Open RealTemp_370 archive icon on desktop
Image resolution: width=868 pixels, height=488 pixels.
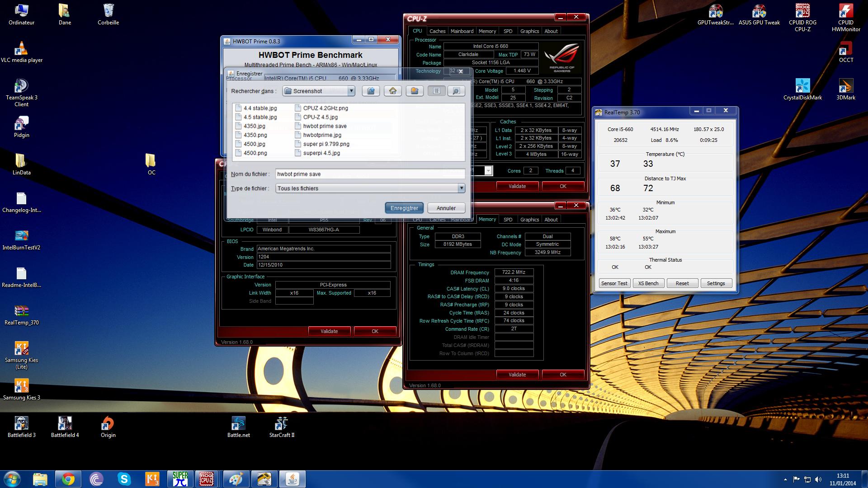(x=22, y=315)
